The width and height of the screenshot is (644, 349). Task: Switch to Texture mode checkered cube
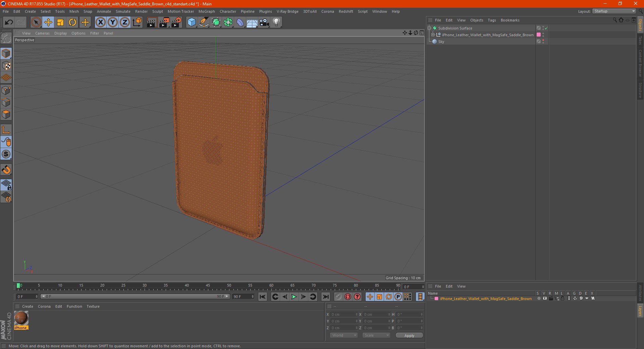[6, 66]
